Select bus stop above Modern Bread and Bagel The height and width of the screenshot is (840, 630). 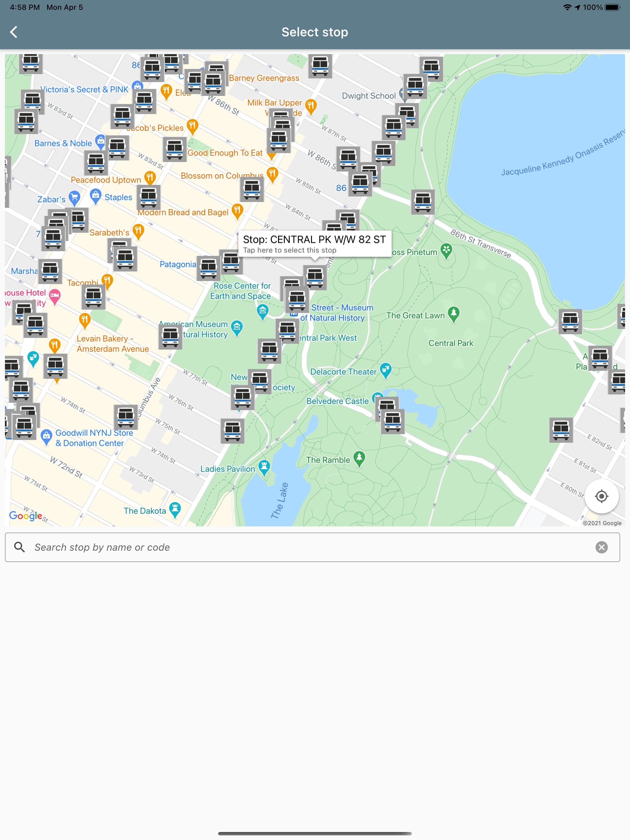149,197
